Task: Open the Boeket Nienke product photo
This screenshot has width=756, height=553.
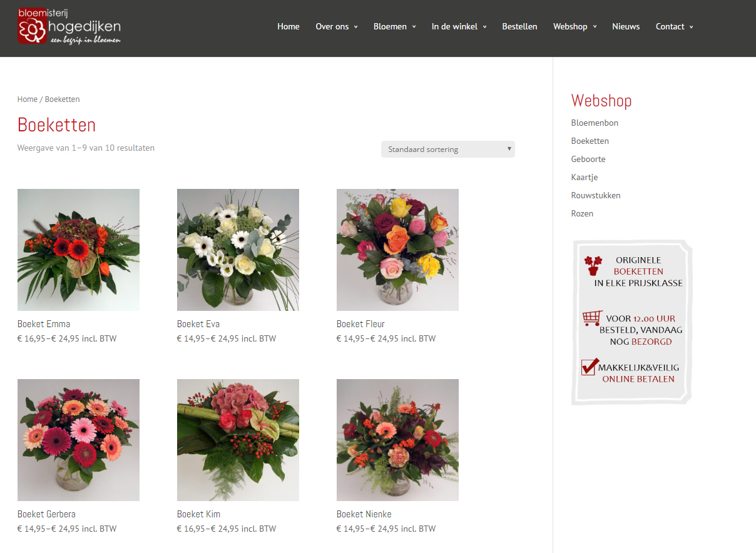Action: coord(397,440)
